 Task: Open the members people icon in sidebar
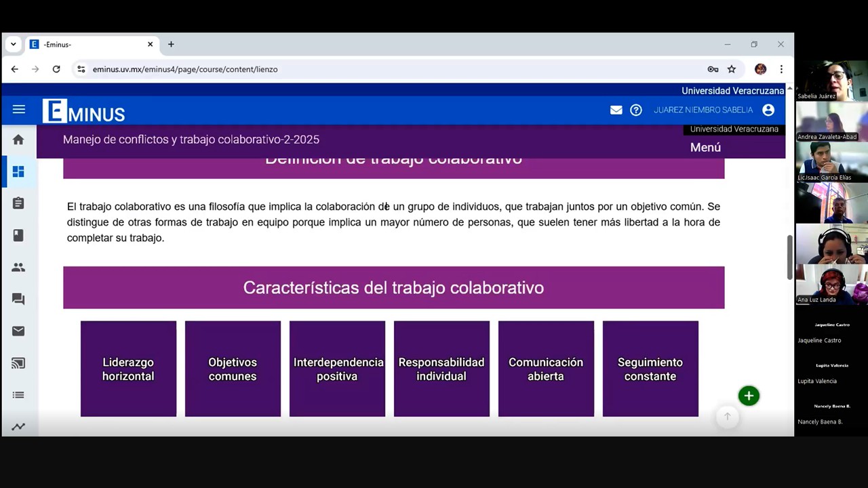[18, 267]
